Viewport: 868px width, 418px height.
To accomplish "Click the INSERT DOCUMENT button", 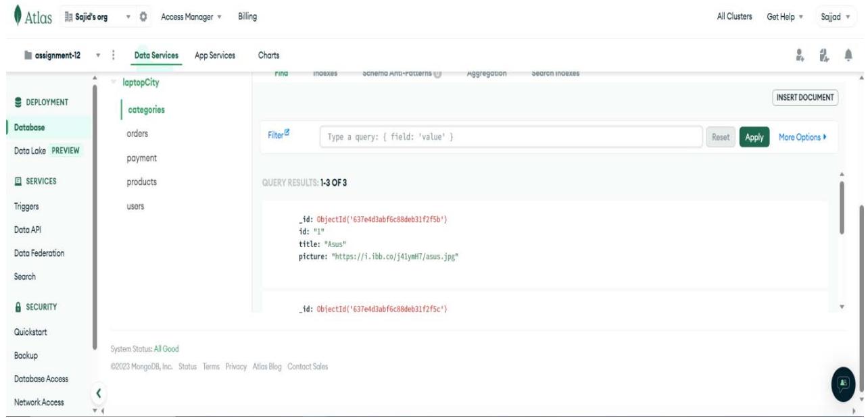I will tap(804, 98).
